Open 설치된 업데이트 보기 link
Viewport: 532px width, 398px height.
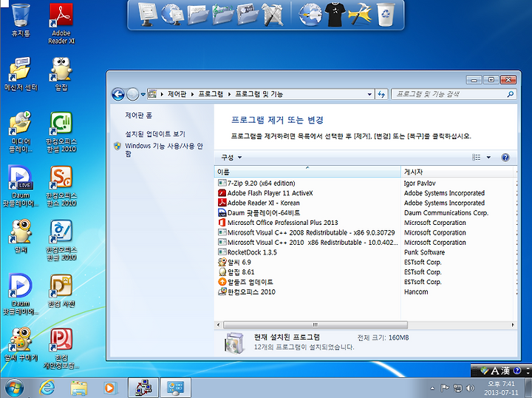(155, 134)
